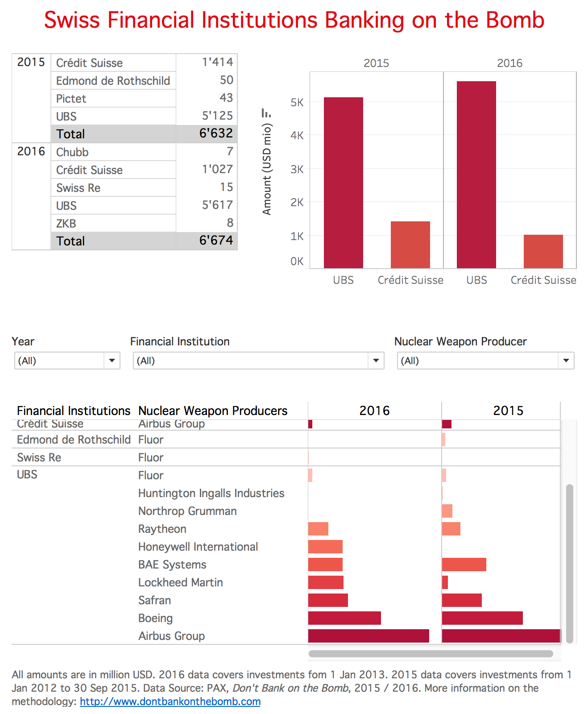Click the Raytheon producer label
Screen dimensions: 588x714
[162, 529]
